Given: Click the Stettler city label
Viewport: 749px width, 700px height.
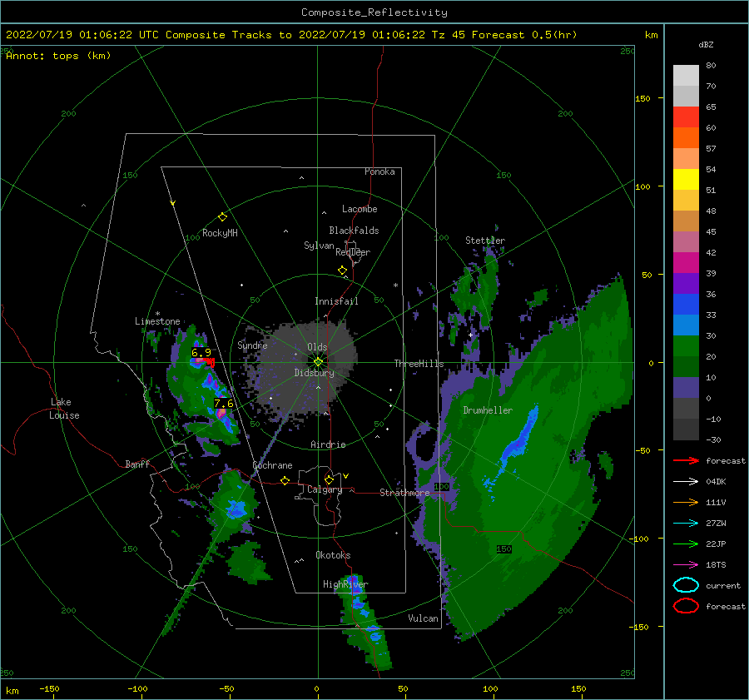Looking at the screenshot, I should click(485, 241).
